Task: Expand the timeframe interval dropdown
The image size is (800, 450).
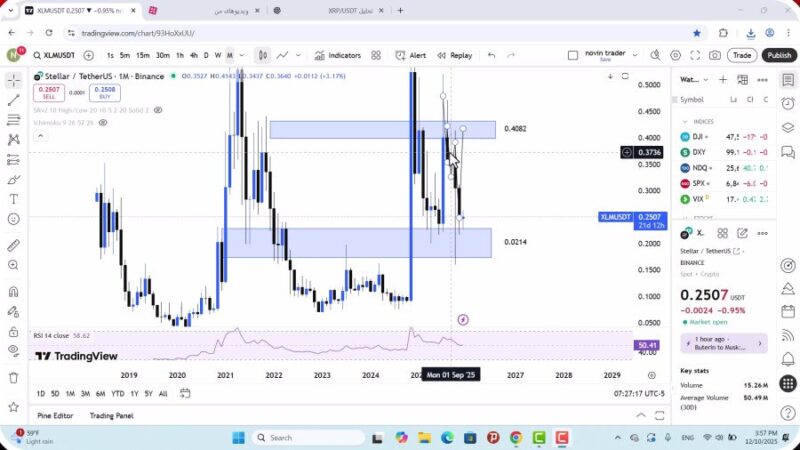Action: (x=243, y=55)
